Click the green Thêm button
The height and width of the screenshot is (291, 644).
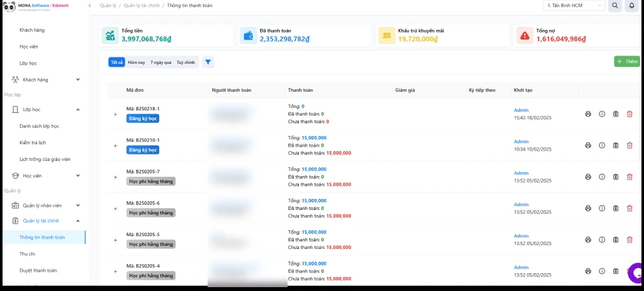[x=627, y=61]
